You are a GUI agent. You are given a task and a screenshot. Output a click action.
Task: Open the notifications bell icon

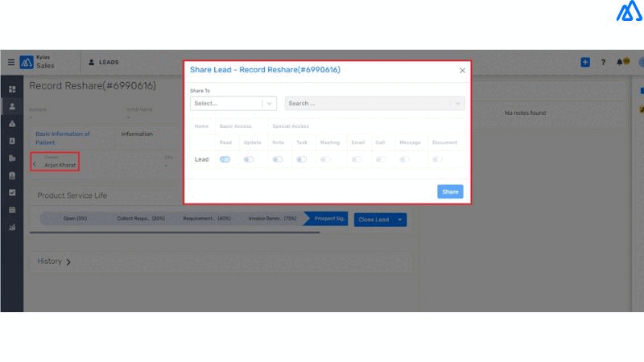click(x=620, y=62)
